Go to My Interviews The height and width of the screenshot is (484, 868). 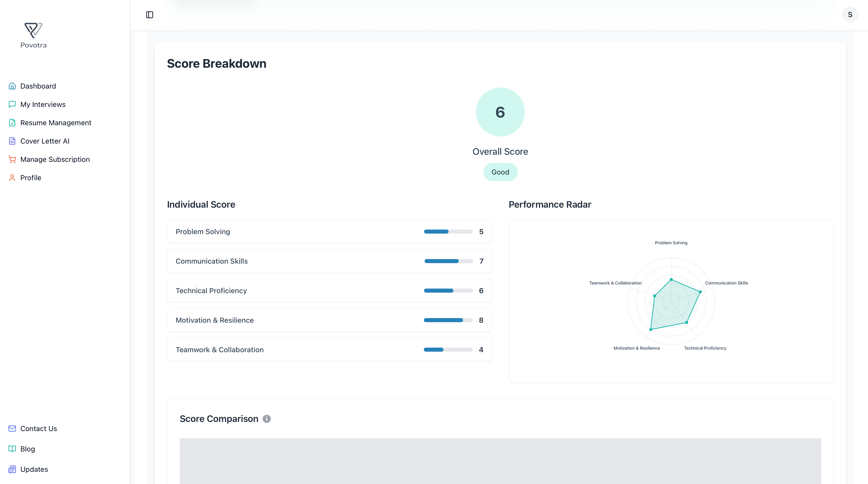[x=43, y=104]
